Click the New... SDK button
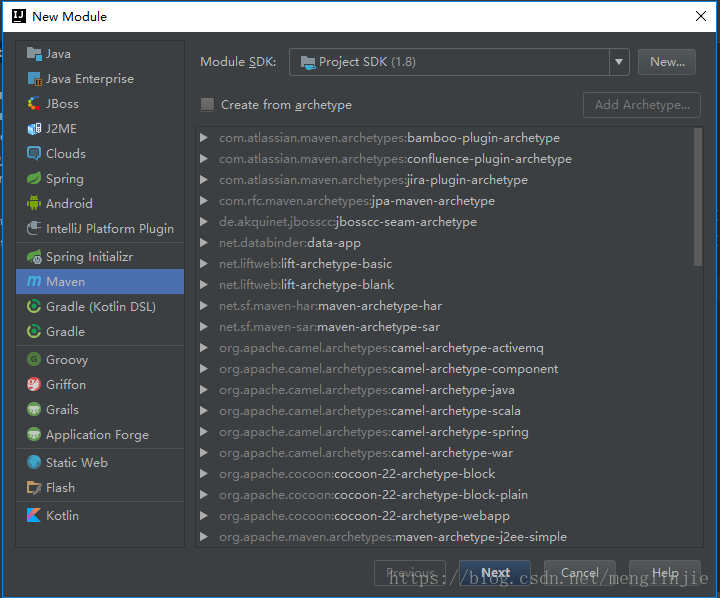The image size is (720, 598). pyautogui.click(x=667, y=62)
